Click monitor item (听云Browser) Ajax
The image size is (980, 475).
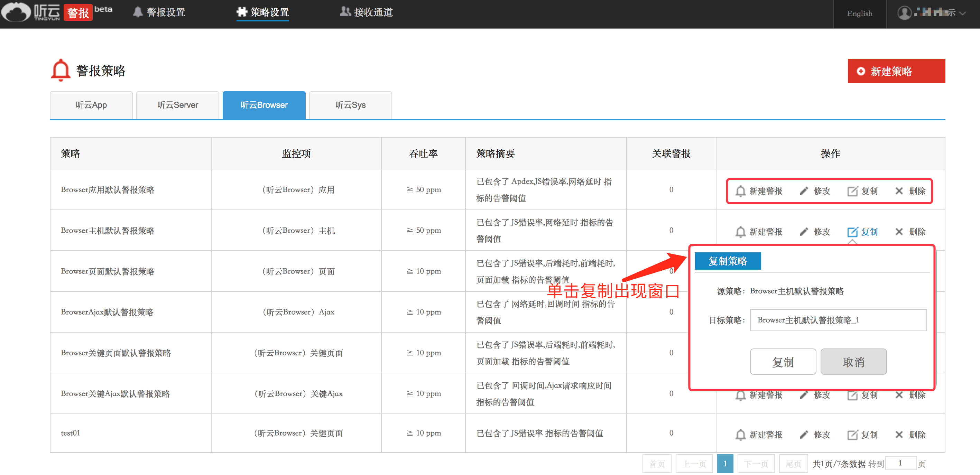298,312
